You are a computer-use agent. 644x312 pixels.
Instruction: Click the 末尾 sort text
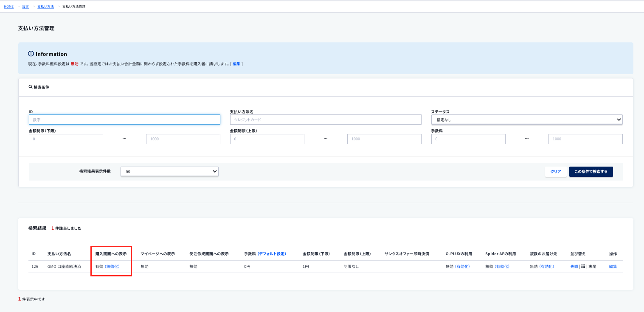pos(592,267)
